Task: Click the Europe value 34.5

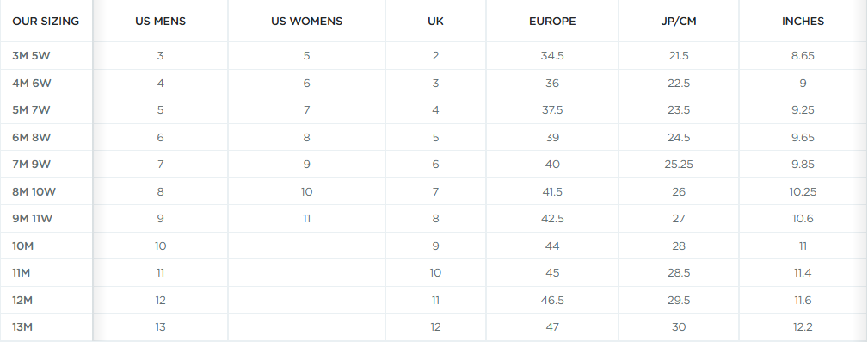Action: coord(552,55)
